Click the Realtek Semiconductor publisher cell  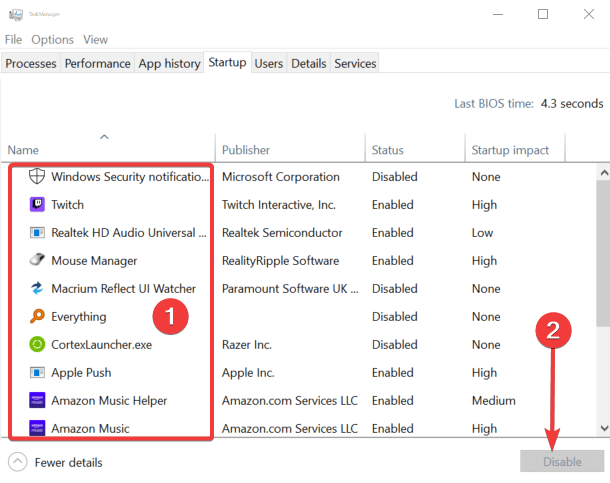click(282, 233)
